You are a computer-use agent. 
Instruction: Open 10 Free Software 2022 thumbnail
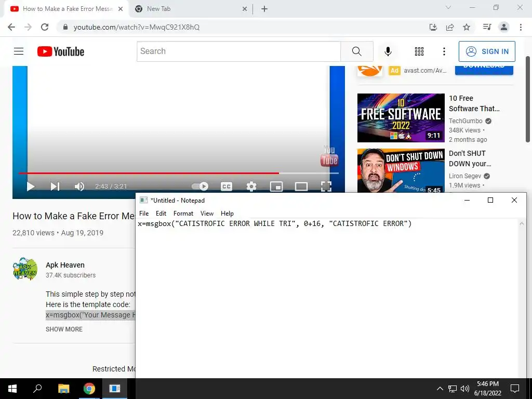[x=401, y=118]
